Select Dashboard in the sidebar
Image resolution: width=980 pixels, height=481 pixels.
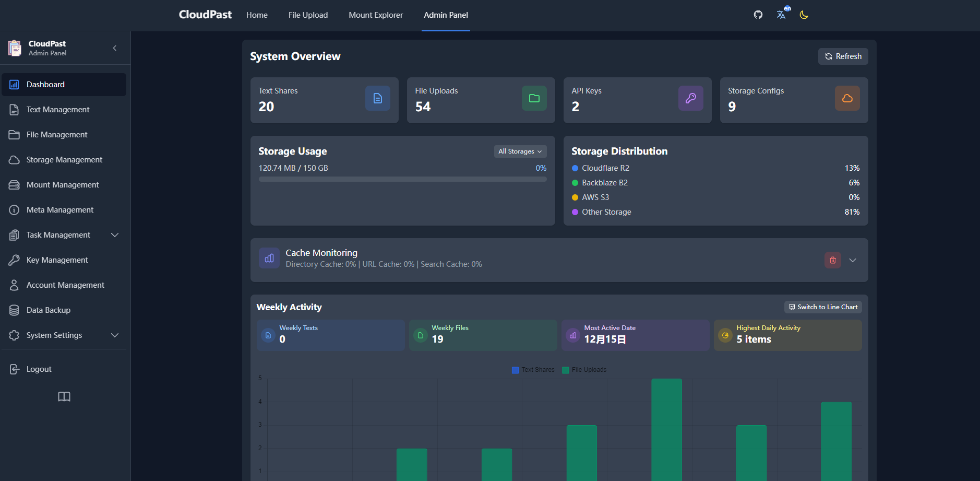pyautogui.click(x=64, y=85)
